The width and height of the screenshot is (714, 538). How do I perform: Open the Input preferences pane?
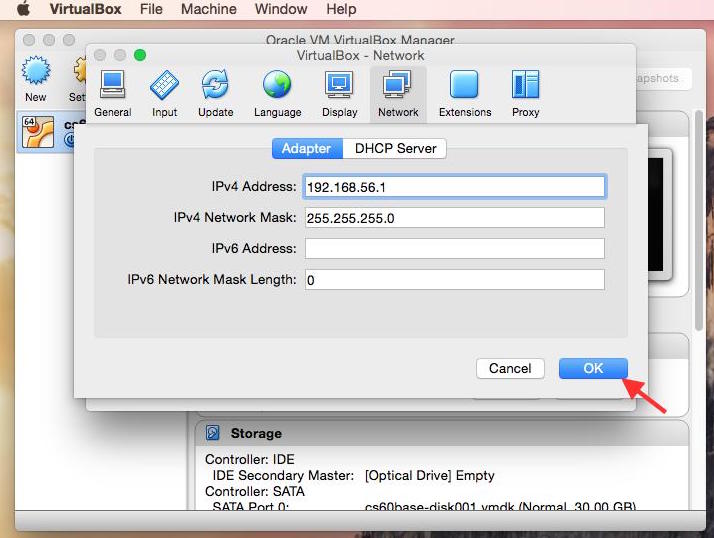[x=164, y=94]
